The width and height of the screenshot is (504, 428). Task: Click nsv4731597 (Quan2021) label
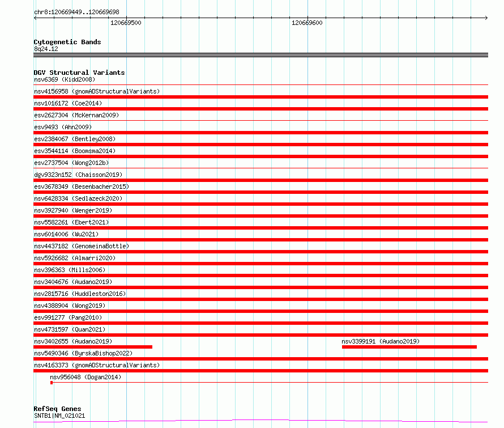click(70, 329)
